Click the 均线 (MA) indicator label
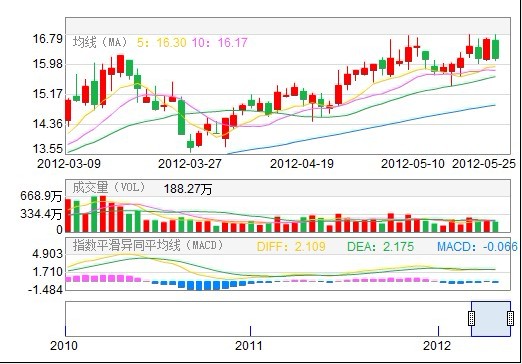The image size is (522, 364). [x=100, y=42]
